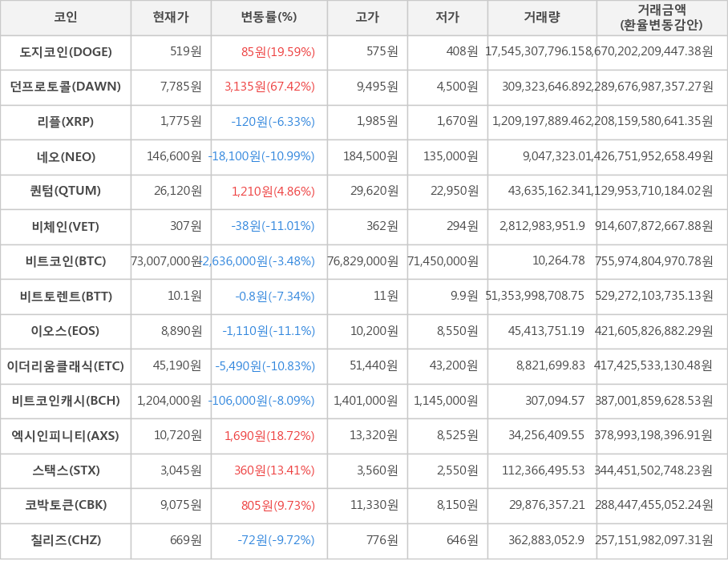Click the 거래금액 column header
The width and height of the screenshot is (728, 561).
click(661, 18)
